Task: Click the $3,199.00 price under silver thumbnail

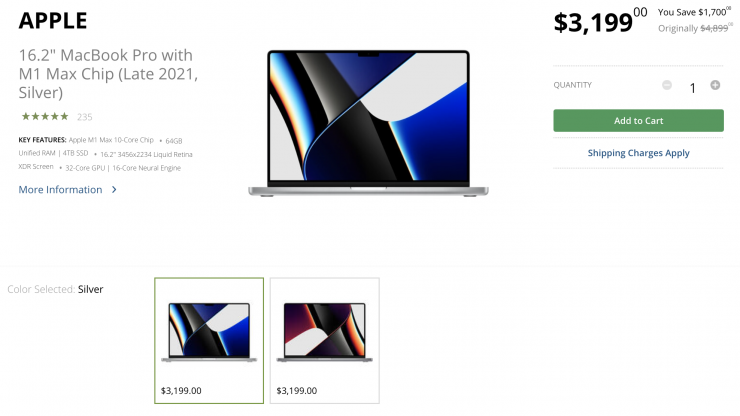Action: [x=181, y=391]
